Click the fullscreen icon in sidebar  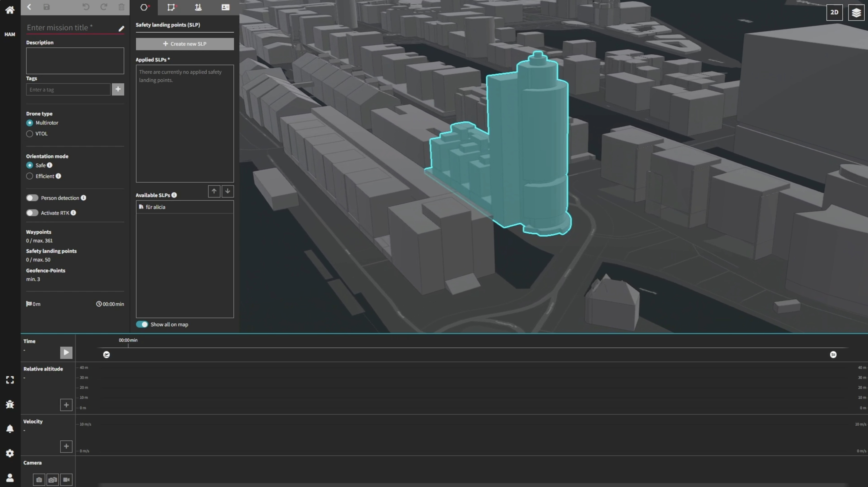click(x=10, y=380)
